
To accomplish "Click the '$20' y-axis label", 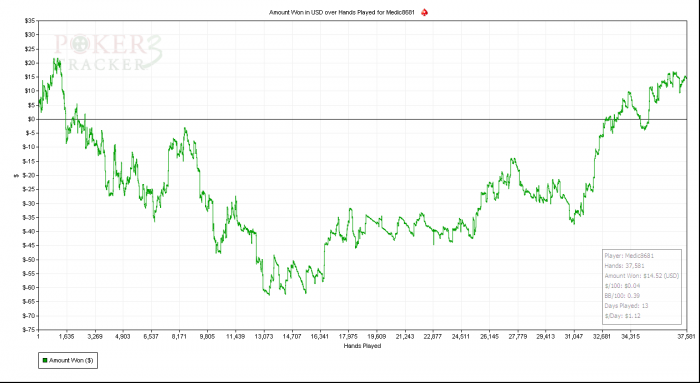I will [31, 63].
